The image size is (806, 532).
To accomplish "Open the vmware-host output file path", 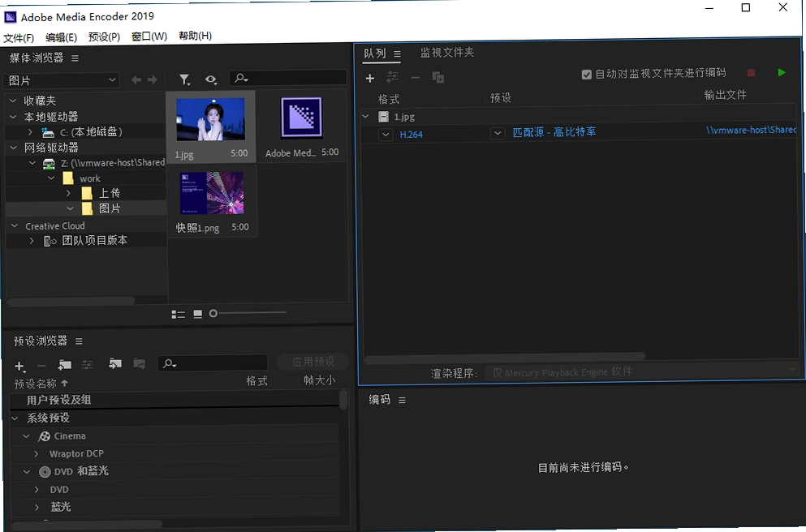I will point(751,130).
